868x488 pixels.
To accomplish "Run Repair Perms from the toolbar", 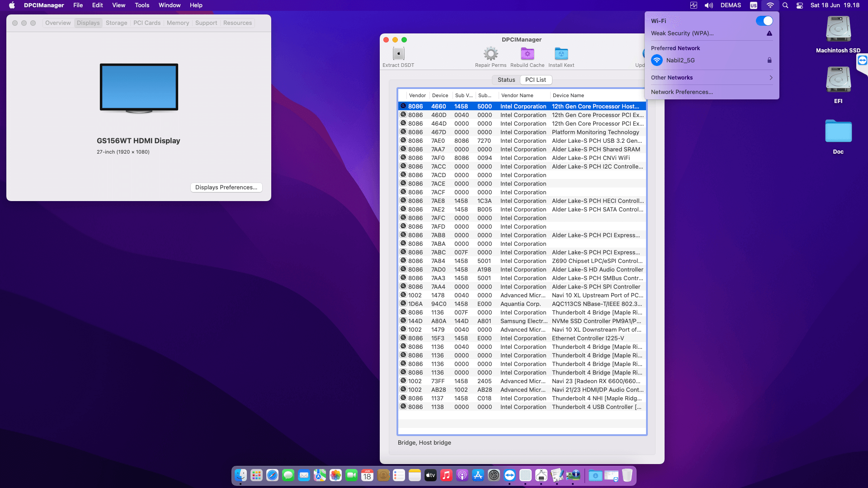I will pyautogui.click(x=491, y=54).
